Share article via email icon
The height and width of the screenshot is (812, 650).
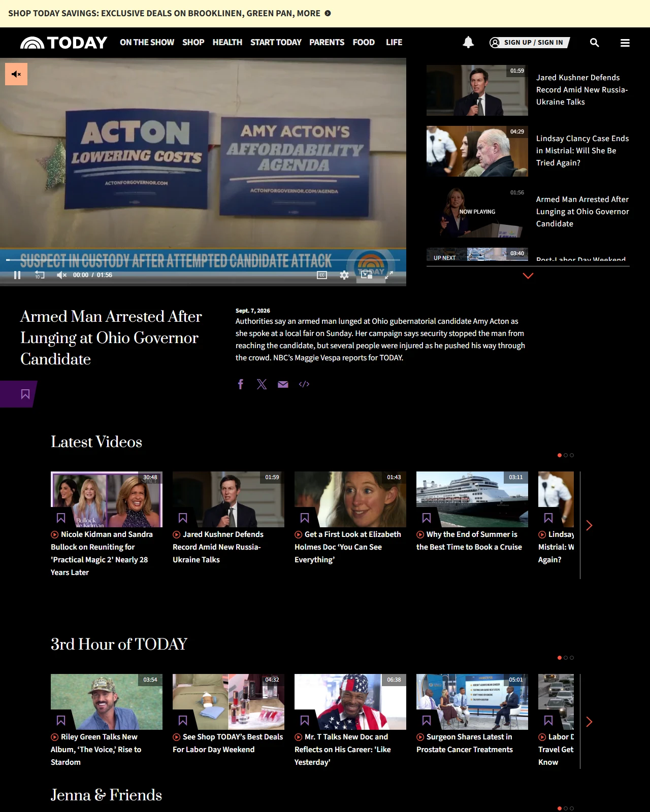(283, 384)
